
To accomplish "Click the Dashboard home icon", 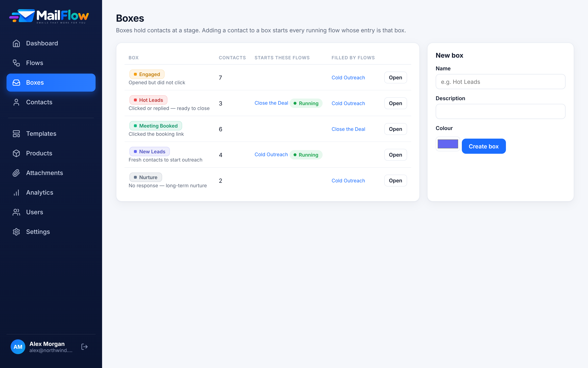I will point(16,43).
